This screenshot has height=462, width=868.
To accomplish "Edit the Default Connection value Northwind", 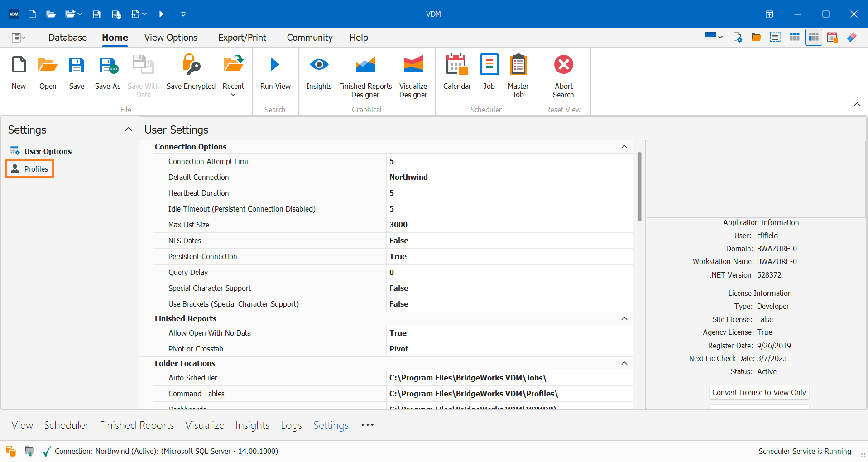I will (509, 177).
